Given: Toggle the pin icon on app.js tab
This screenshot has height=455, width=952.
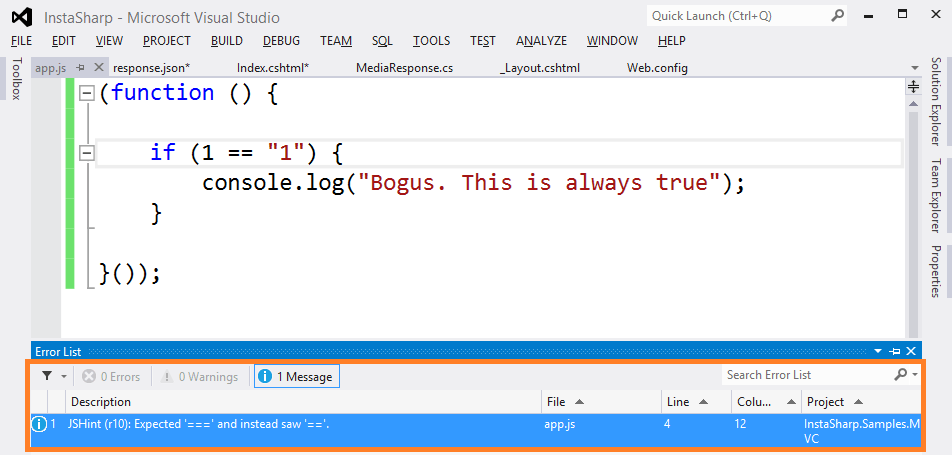Looking at the screenshot, I should click(x=81, y=67).
